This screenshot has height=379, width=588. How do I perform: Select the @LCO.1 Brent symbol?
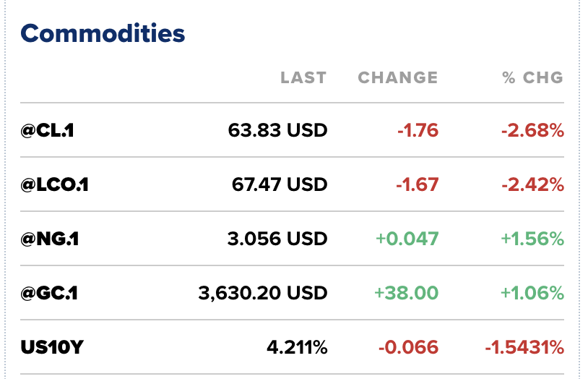click(55, 184)
